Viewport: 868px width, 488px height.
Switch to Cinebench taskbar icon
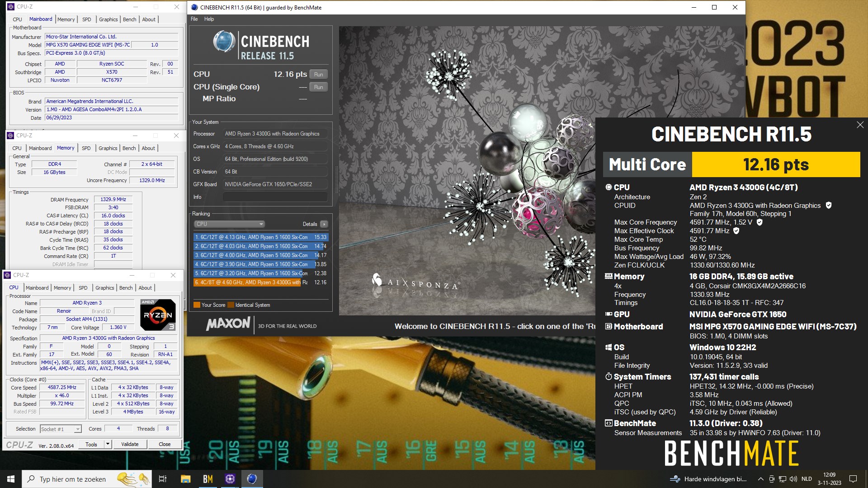[252, 479]
